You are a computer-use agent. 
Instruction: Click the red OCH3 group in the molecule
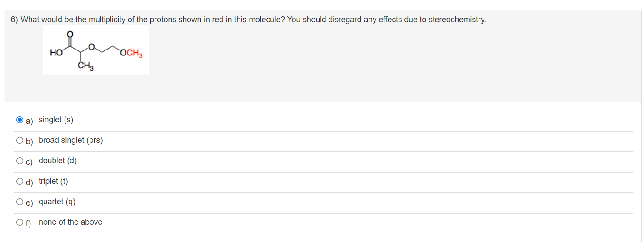131,53
